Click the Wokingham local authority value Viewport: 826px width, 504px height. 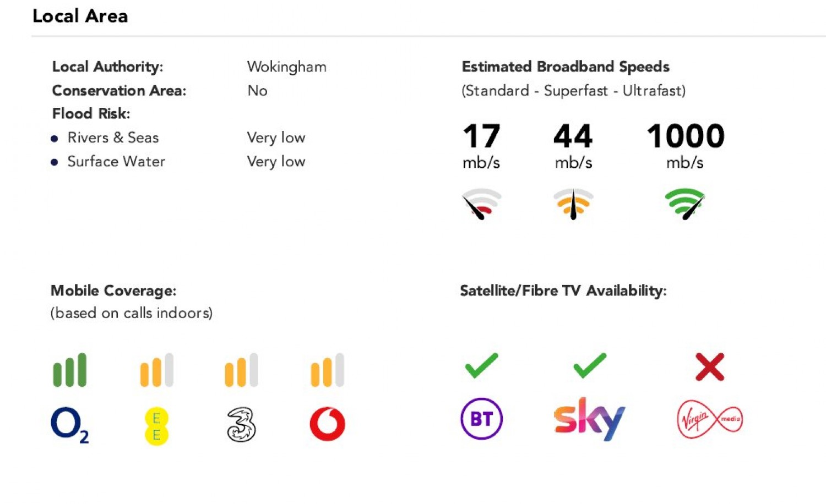point(286,67)
